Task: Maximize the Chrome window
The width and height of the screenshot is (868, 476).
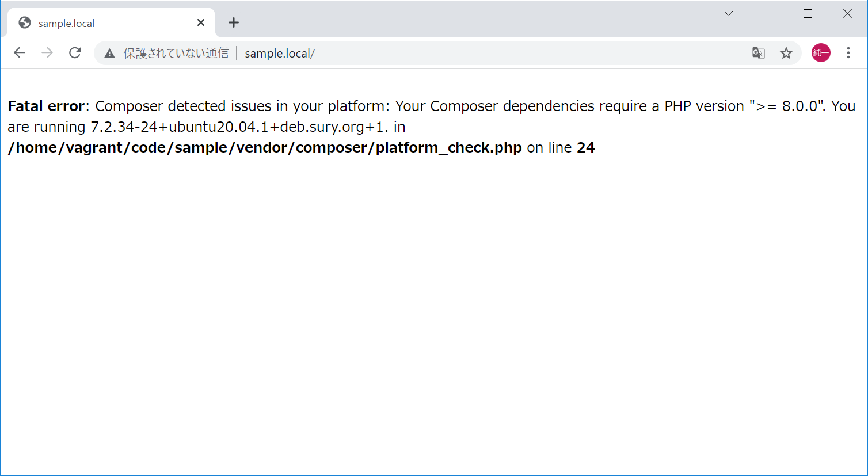Action: (808, 13)
